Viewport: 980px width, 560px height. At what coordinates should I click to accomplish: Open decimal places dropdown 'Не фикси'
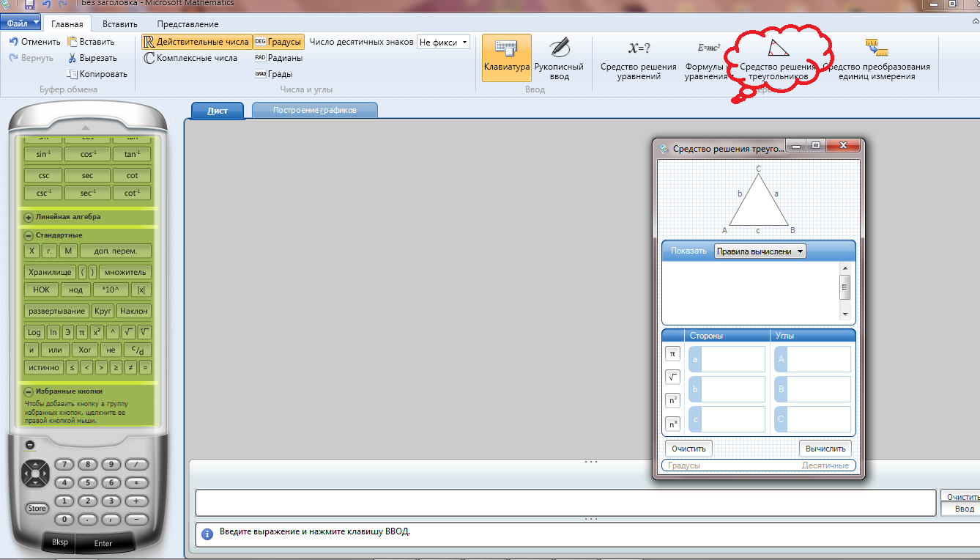tap(443, 43)
